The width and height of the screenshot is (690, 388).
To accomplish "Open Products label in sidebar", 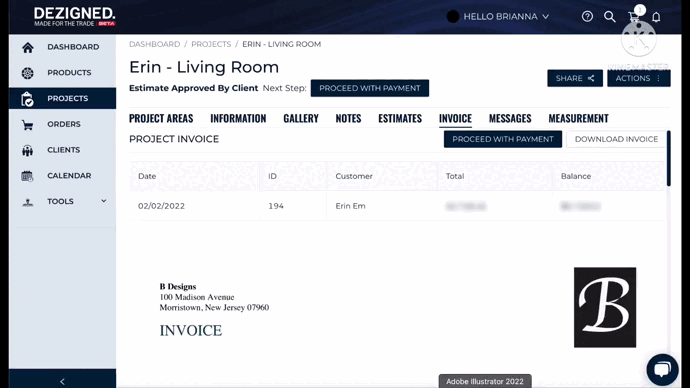I will [69, 73].
